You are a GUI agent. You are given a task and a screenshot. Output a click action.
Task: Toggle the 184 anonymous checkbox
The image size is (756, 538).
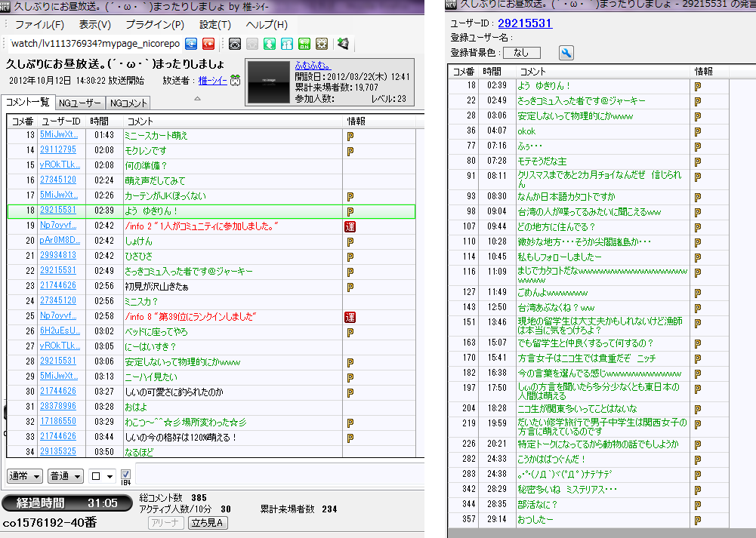125,475
